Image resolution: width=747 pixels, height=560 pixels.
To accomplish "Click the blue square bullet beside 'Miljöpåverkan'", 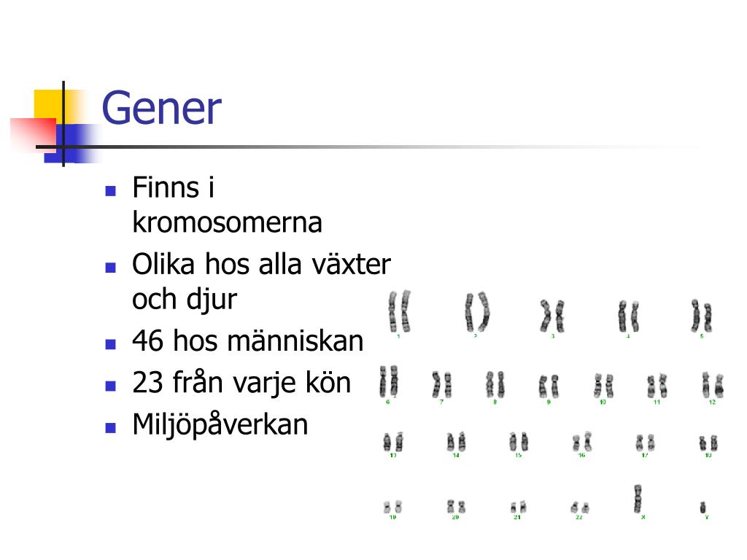I will click(x=111, y=427).
